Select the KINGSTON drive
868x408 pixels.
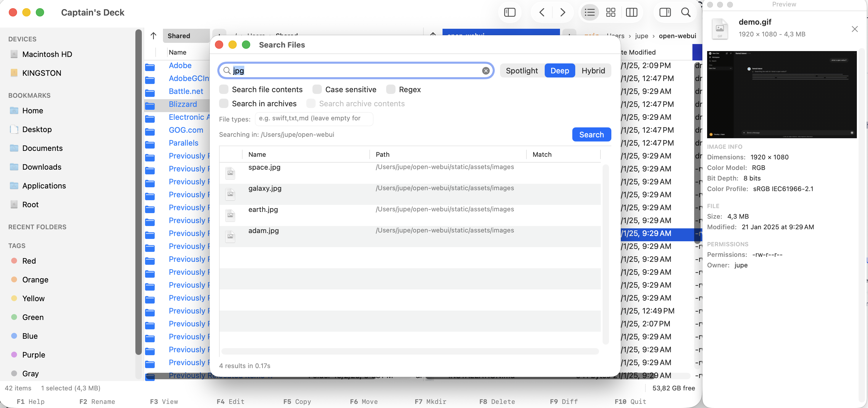pyautogui.click(x=41, y=73)
